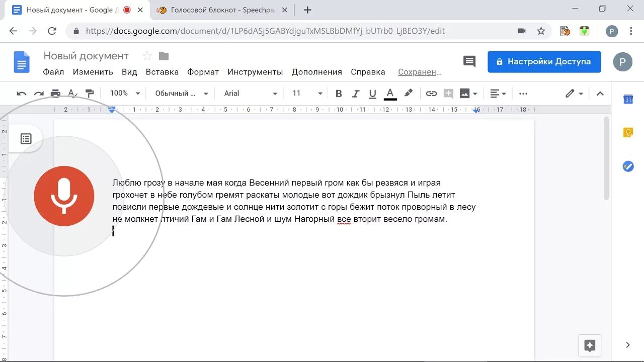
Task: Print the document via printer icon
Action: (x=56, y=94)
